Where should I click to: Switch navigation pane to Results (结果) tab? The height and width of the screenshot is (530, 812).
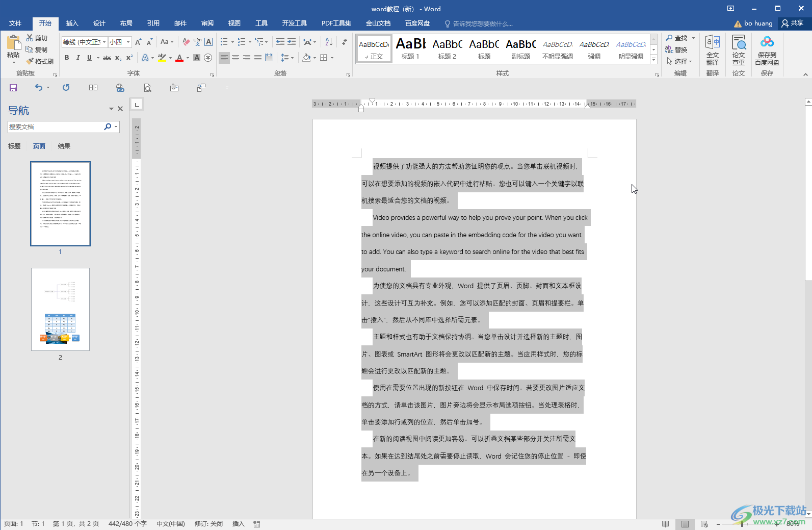point(64,146)
